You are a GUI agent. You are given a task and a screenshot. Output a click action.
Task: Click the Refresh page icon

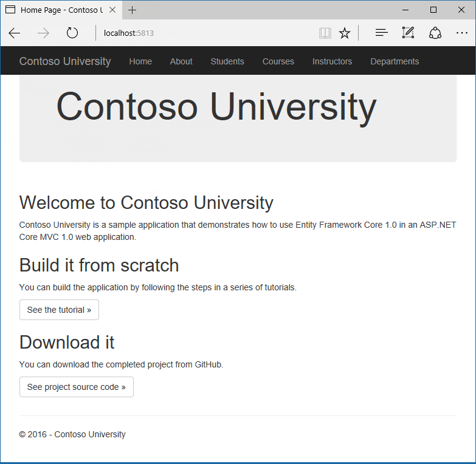(x=72, y=33)
